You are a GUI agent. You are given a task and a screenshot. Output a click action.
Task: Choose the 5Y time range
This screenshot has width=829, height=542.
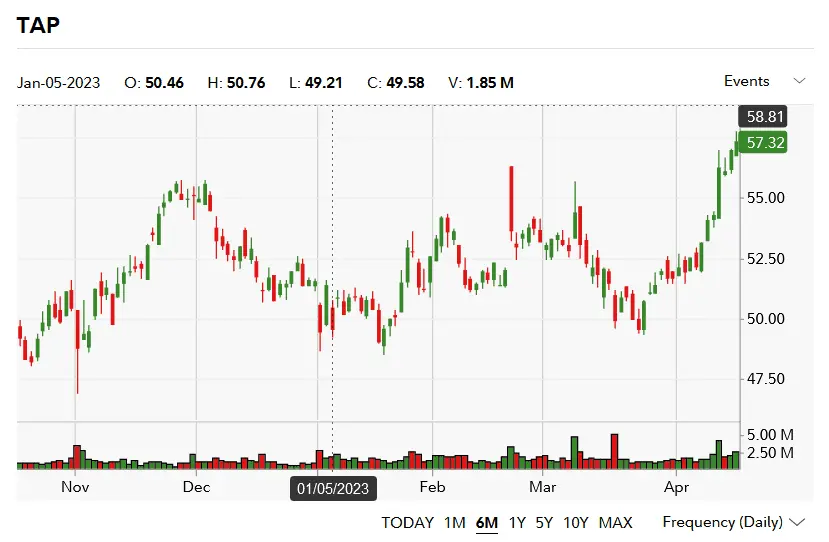tap(544, 523)
